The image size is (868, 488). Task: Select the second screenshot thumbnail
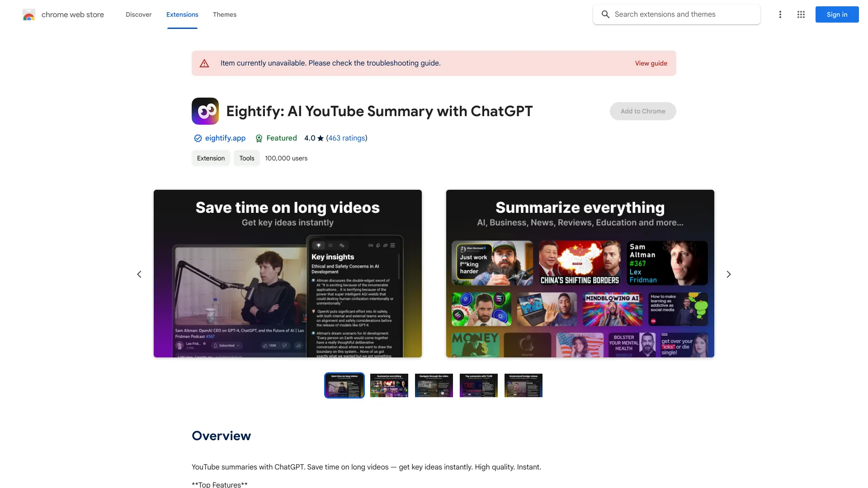389,385
